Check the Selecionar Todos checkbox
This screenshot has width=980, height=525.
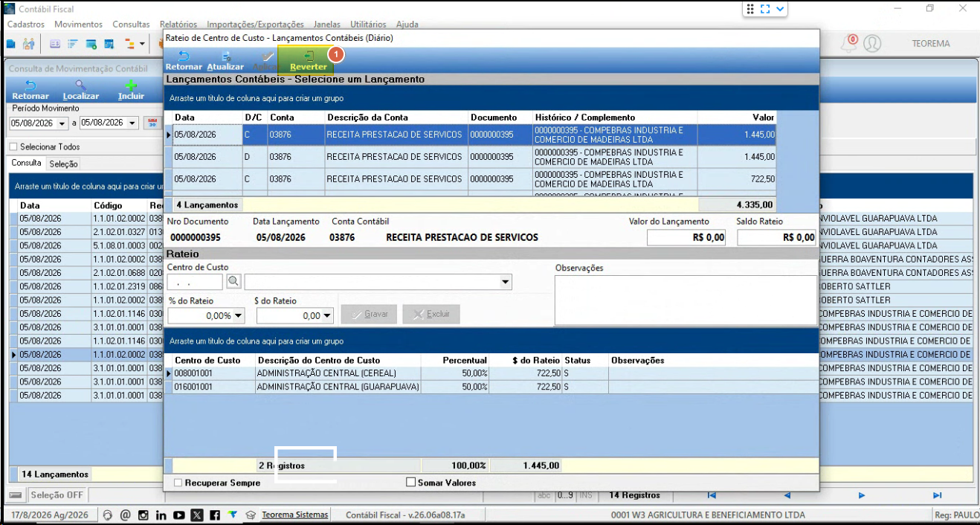(14, 147)
